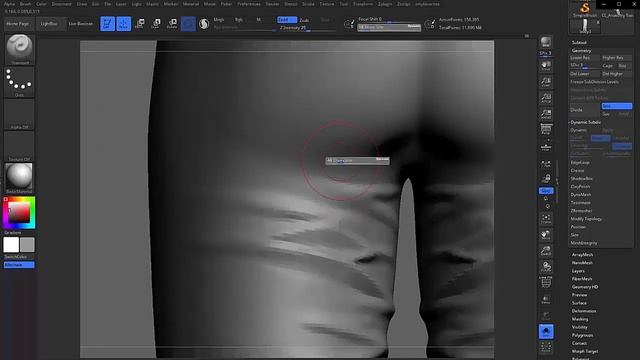Click the Move view icon on right shelf

(x=546, y=235)
